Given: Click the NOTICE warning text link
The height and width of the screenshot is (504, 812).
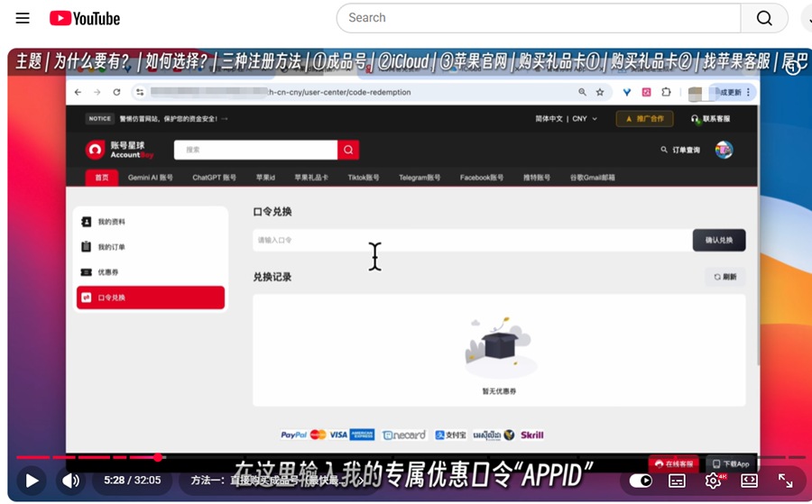Looking at the screenshot, I should (x=173, y=118).
